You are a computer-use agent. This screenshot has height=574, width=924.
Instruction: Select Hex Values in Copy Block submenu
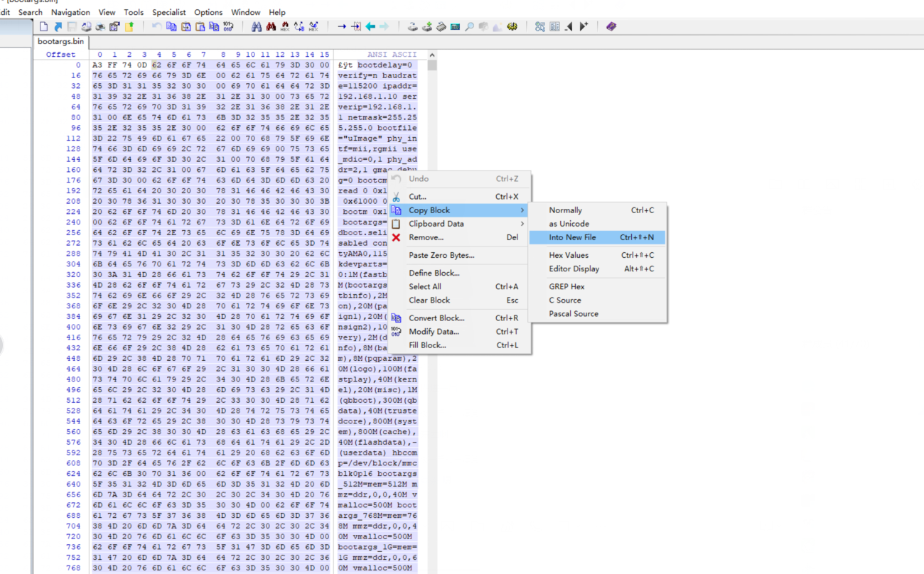tap(597, 255)
